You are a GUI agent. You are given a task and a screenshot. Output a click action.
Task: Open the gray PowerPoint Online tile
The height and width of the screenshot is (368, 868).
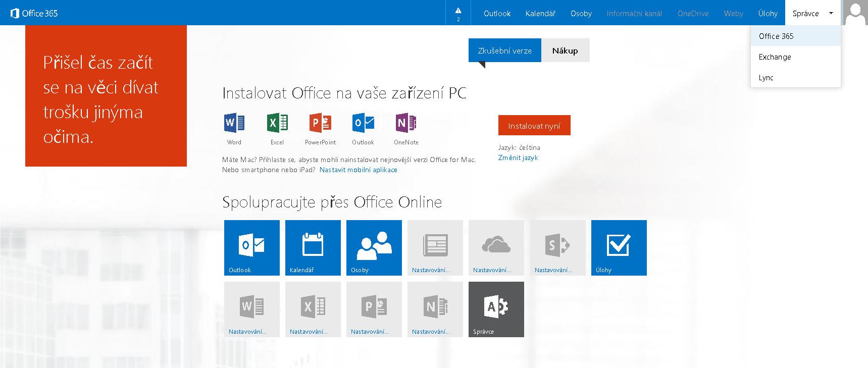click(x=374, y=309)
